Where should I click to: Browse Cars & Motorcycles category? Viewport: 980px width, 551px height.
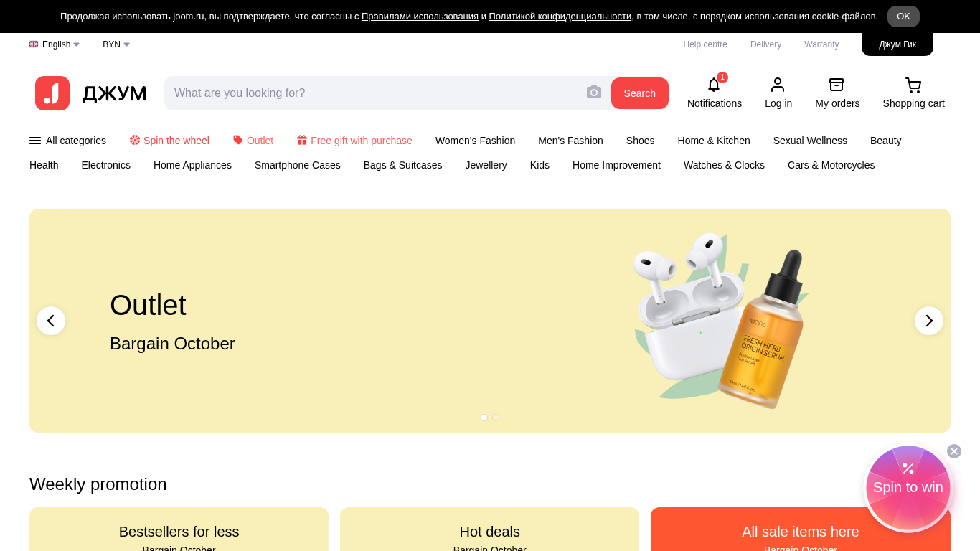[x=831, y=165]
